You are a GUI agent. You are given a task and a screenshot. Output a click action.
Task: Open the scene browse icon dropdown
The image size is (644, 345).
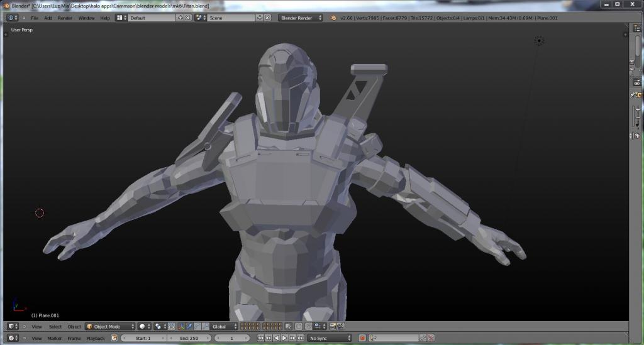(x=201, y=18)
